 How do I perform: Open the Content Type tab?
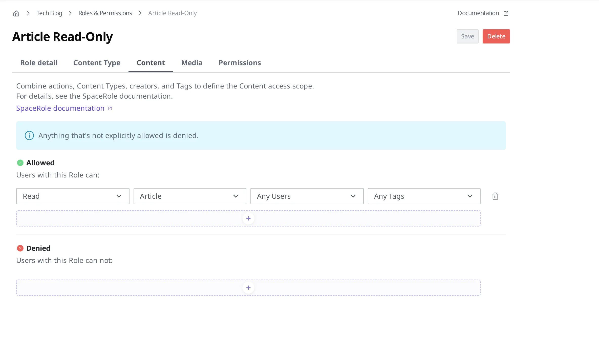(97, 63)
